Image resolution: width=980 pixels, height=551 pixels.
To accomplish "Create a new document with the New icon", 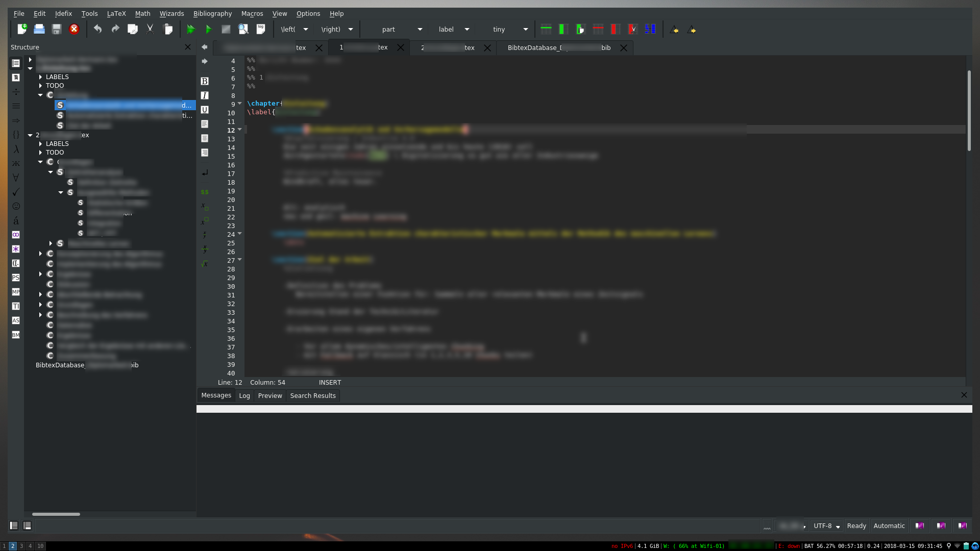I will tap(22, 30).
